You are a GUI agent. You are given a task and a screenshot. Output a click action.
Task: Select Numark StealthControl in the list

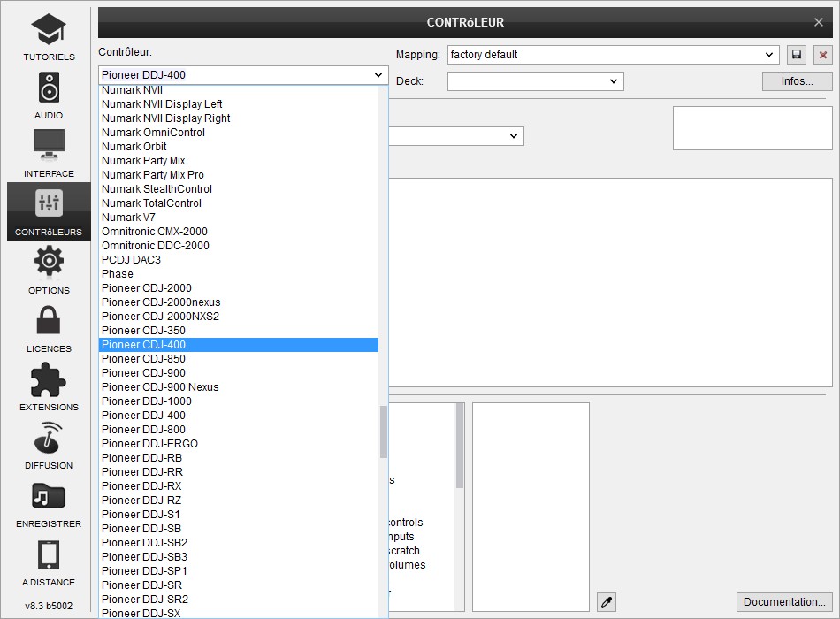pyautogui.click(x=239, y=188)
